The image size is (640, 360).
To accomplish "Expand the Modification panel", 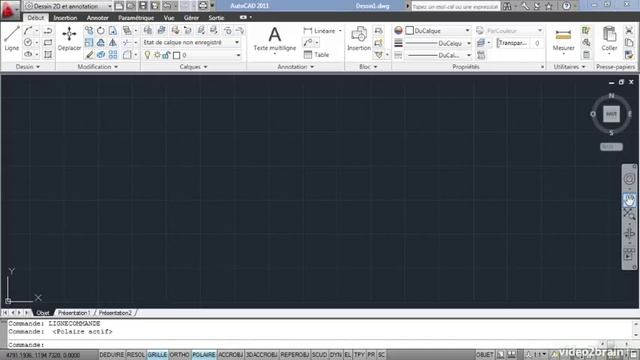I will (98, 67).
